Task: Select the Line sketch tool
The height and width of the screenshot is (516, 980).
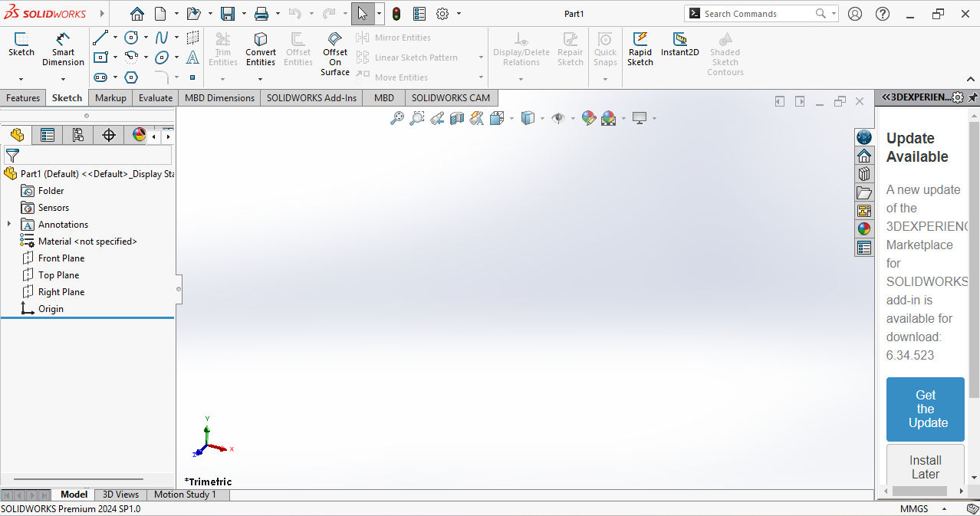Action: coord(100,37)
